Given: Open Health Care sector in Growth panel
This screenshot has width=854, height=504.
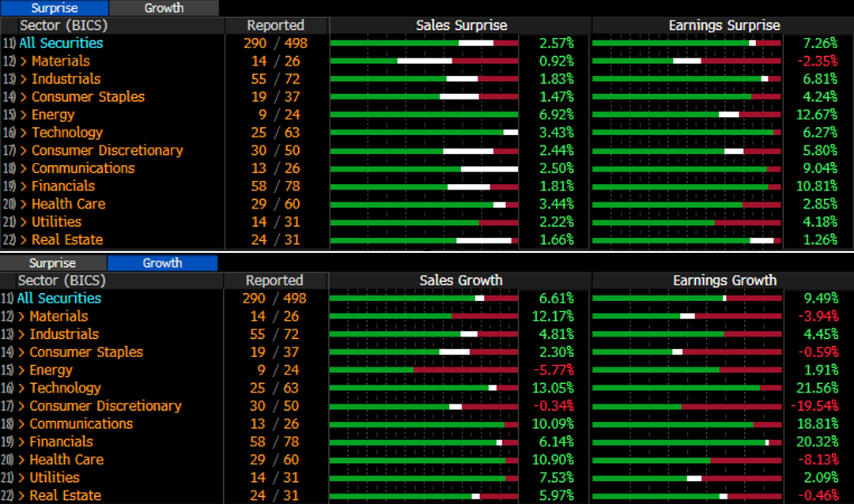Looking at the screenshot, I should pos(66,460).
